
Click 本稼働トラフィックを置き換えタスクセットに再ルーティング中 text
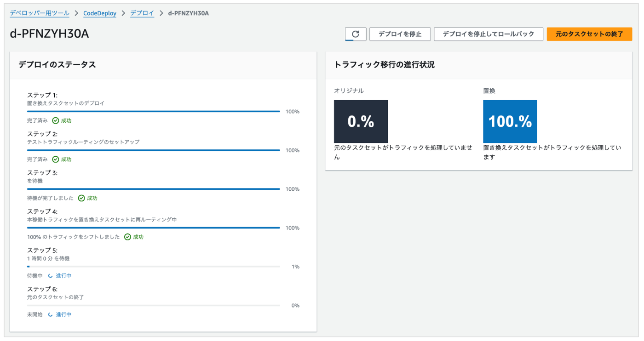102,220
